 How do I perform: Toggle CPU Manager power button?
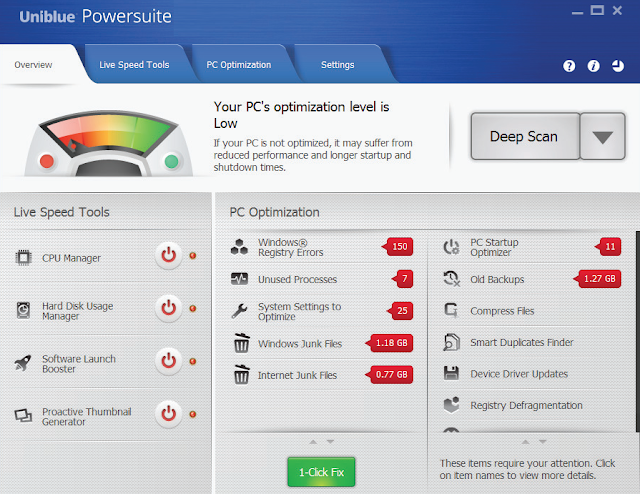[168, 256]
